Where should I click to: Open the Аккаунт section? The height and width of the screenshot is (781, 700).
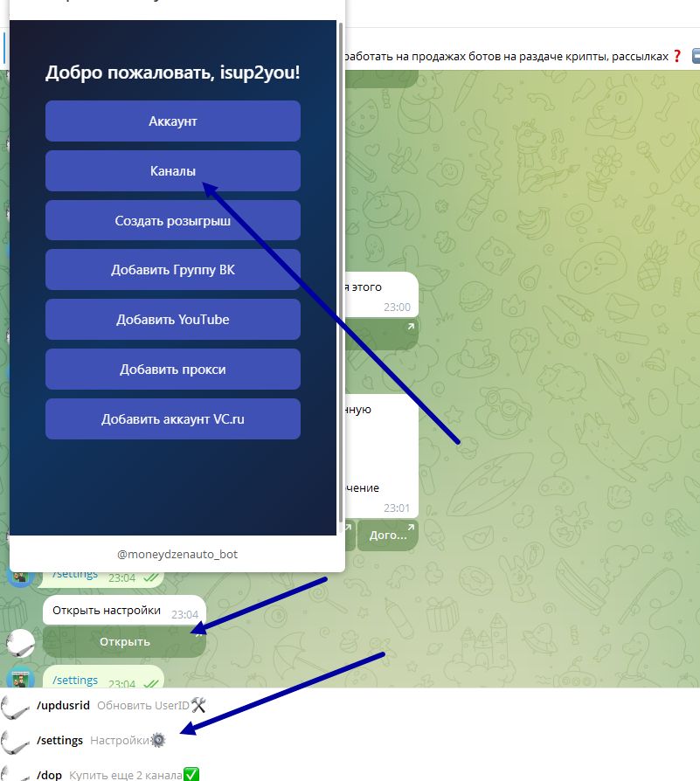coord(172,121)
